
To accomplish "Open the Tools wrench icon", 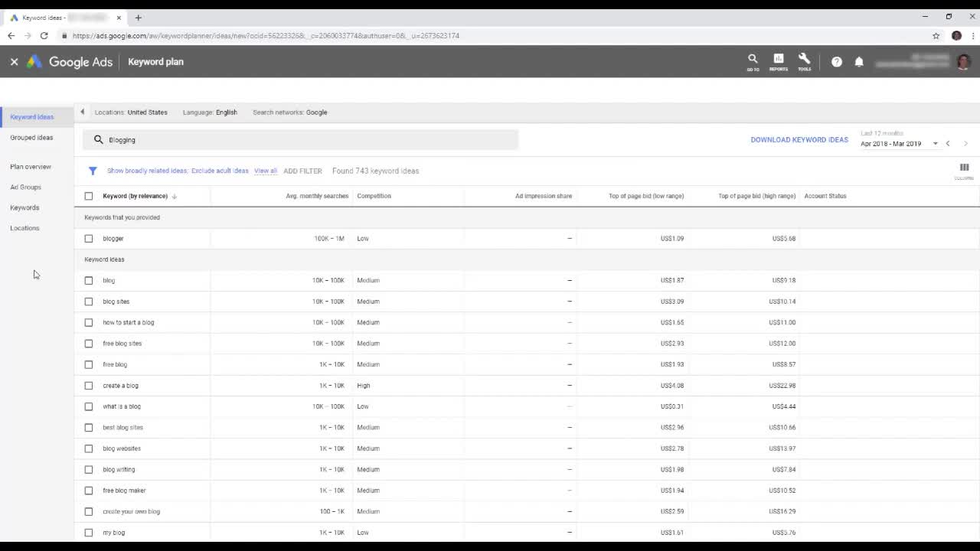I will click(804, 62).
